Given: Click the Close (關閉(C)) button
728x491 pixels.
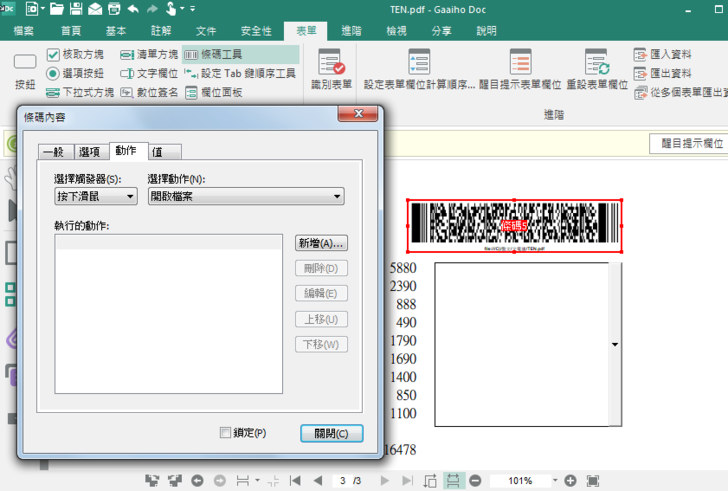Looking at the screenshot, I should coord(332,433).
